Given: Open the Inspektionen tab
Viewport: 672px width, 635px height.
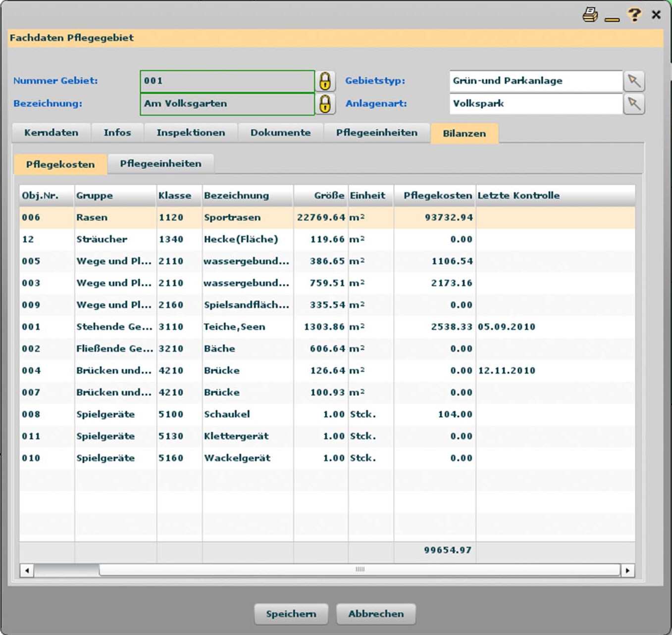Looking at the screenshot, I should (191, 133).
